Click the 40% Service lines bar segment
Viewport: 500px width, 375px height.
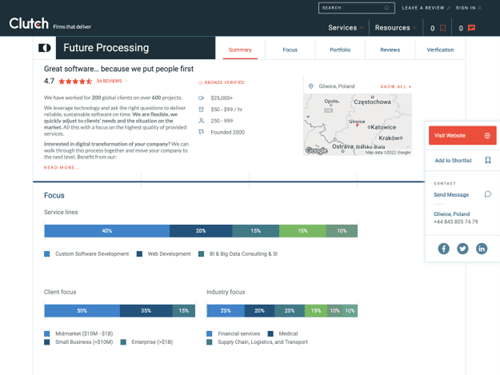click(107, 231)
